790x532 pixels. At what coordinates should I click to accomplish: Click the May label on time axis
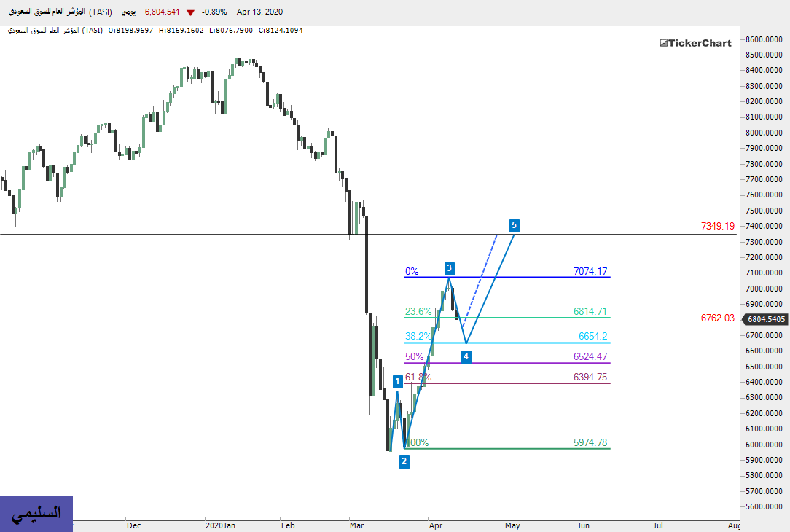click(x=512, y=525)
